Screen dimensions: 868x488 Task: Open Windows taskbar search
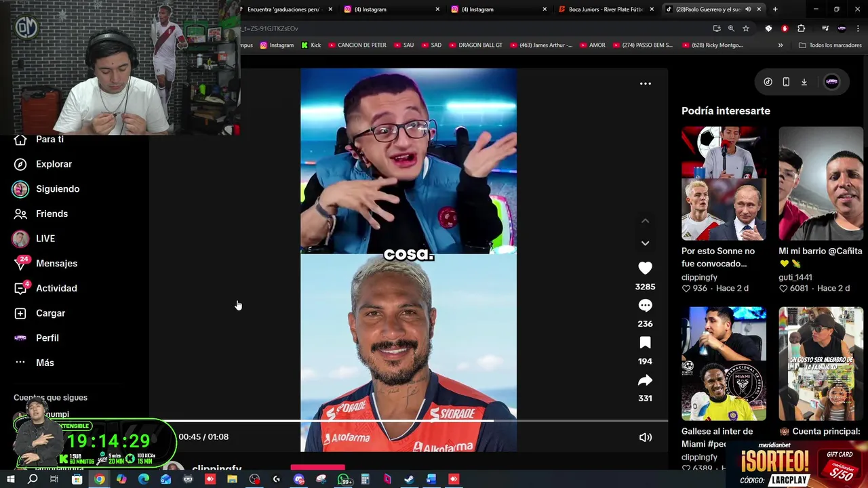coord(33,480)
